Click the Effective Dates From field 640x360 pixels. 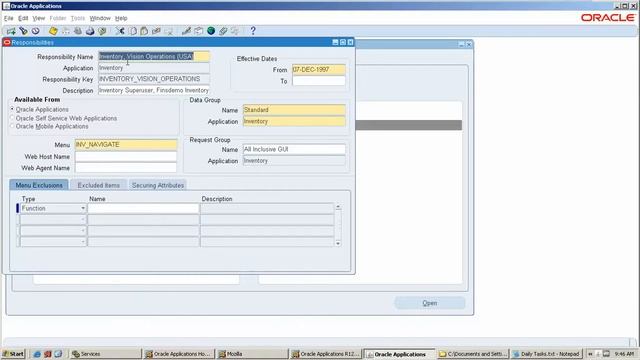pyautogui.click(x=319, y=69)
